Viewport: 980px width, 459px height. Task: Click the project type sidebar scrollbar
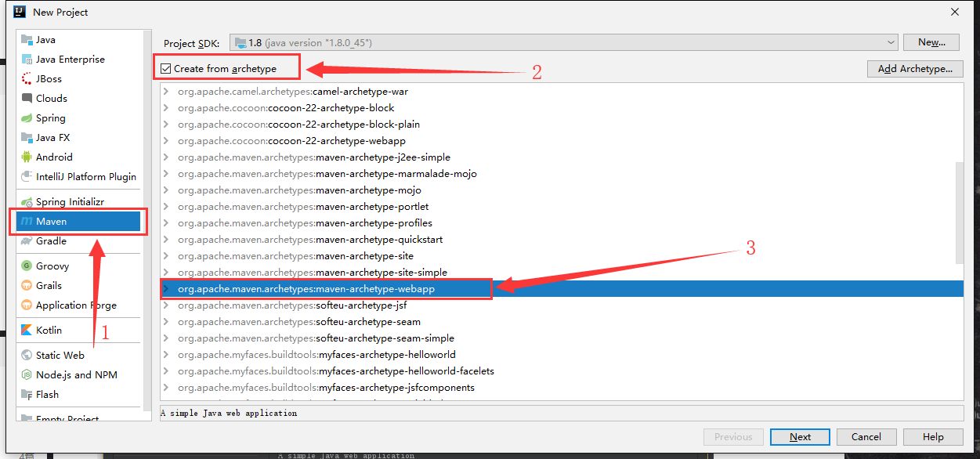coord(147,219)
